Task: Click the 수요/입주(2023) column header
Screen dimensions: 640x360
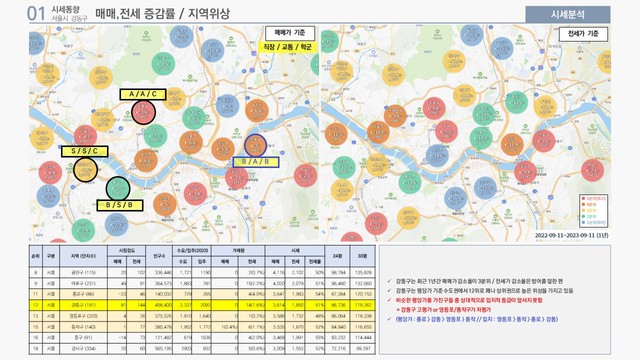Action: click(192, 251)
